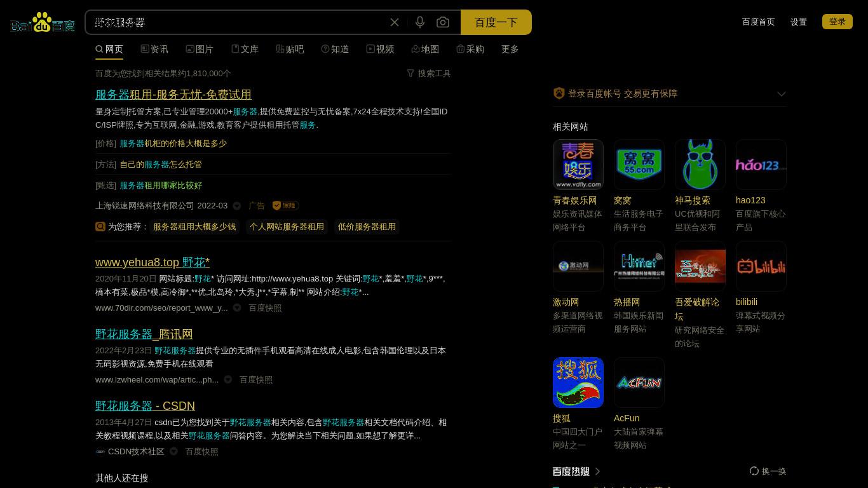
Task: Open 百度快照 for 70dir result
Action: coord(265,308)
